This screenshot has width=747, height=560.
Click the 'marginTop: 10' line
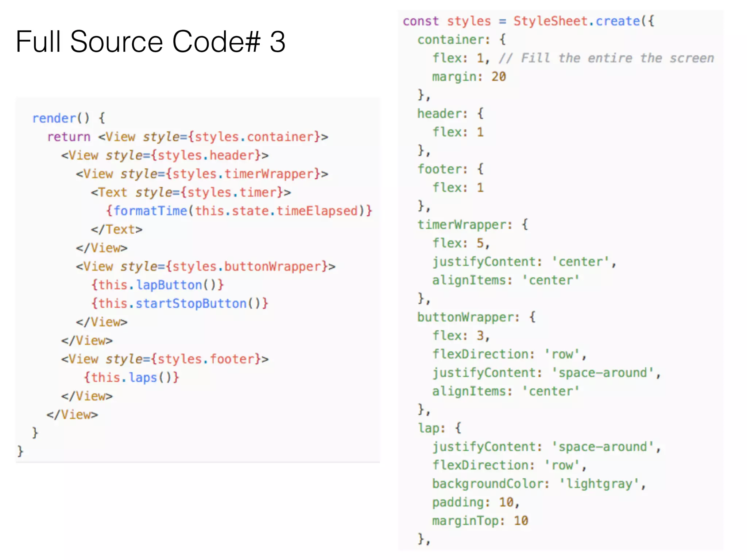coord(480,521)
